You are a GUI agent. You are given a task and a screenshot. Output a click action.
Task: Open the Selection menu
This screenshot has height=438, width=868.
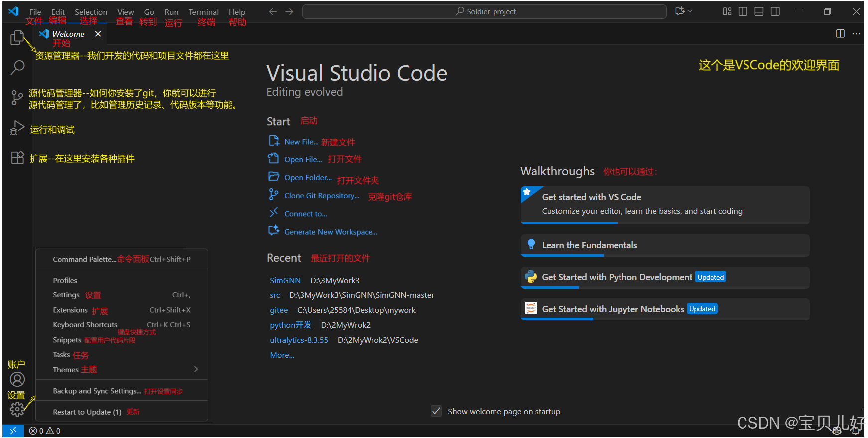click(x=91, y=12)
